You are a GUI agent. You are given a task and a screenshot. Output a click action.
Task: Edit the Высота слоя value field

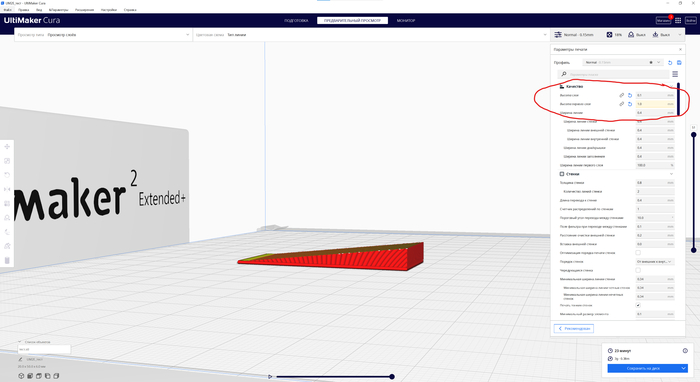(655, 95)
